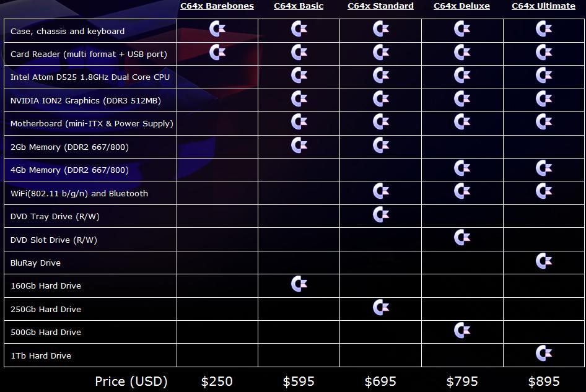This screenshot has height=392, width=586.
Task: Click Basic's 160Gb Hard Drive logo
Action: tap(299, 284)
